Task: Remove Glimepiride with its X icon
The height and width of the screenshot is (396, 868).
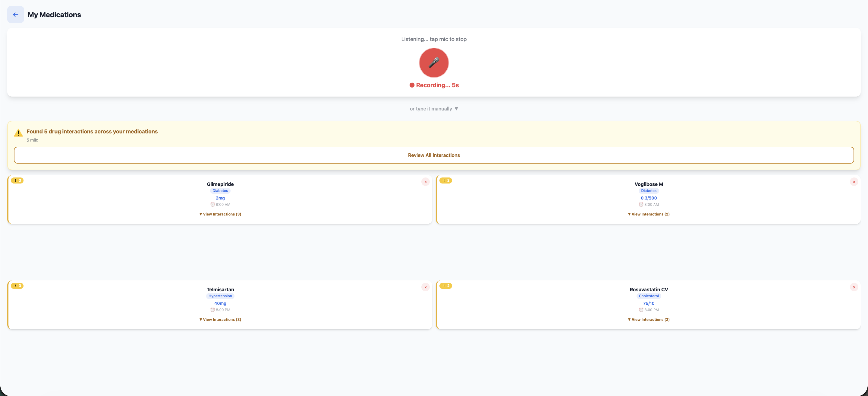Action: click(425, 182)
